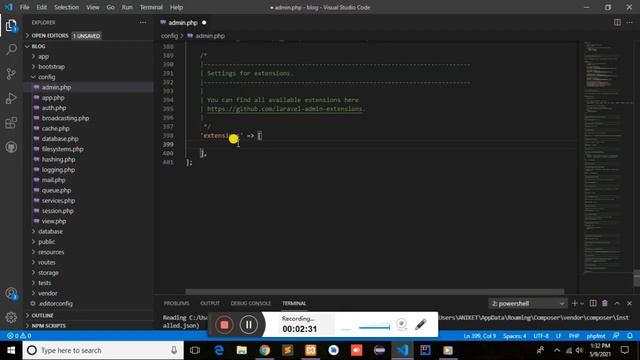
Task: Expand NPM Scripts section
Action: (x=48, y=326)
